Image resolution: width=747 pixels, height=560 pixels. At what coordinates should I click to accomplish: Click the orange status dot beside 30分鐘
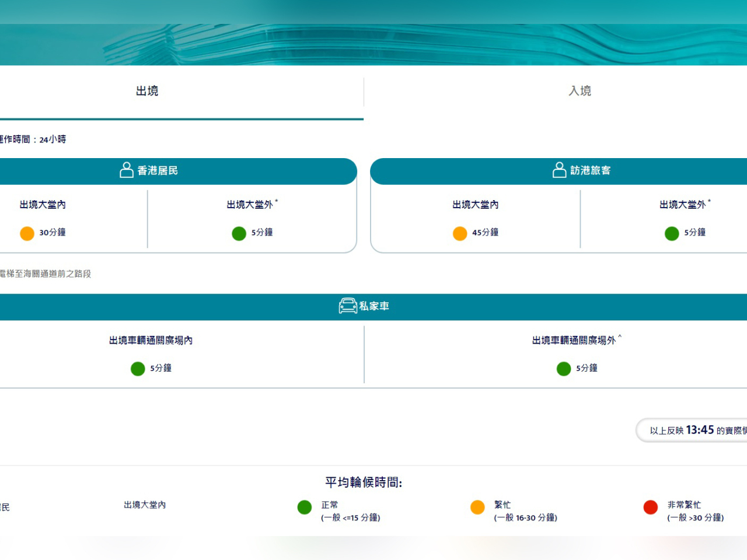point(27,233)
